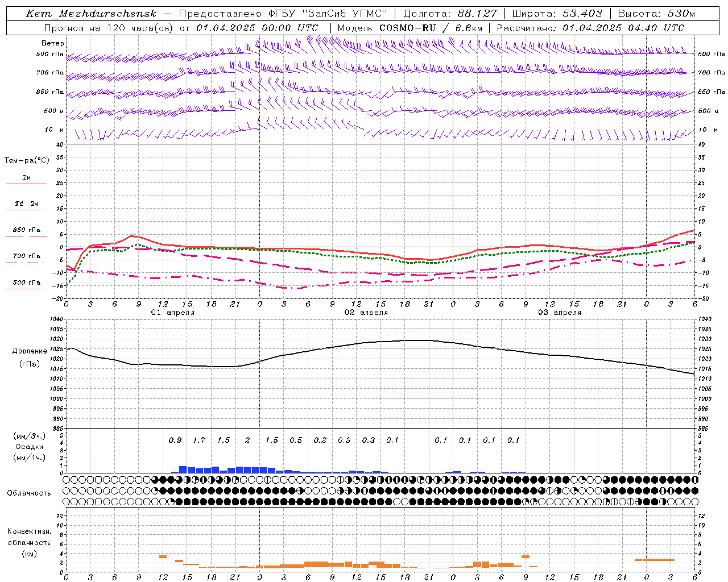
Task: Click the '01 апреля' date label
Action: (173, 313)
